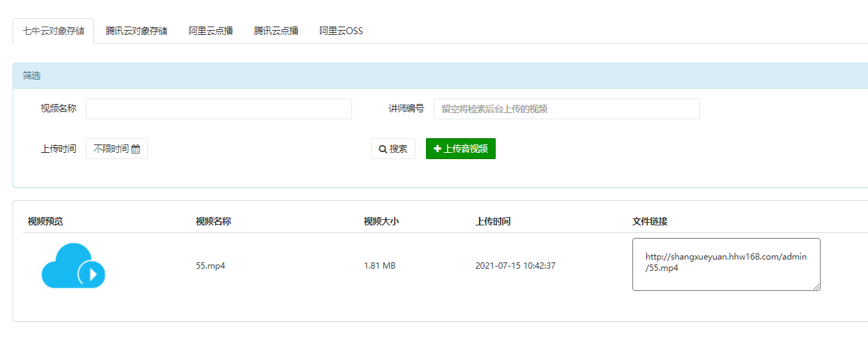Open the 不限时间 date picker
The width and height of the screenshot is (868, 351).
116,149
